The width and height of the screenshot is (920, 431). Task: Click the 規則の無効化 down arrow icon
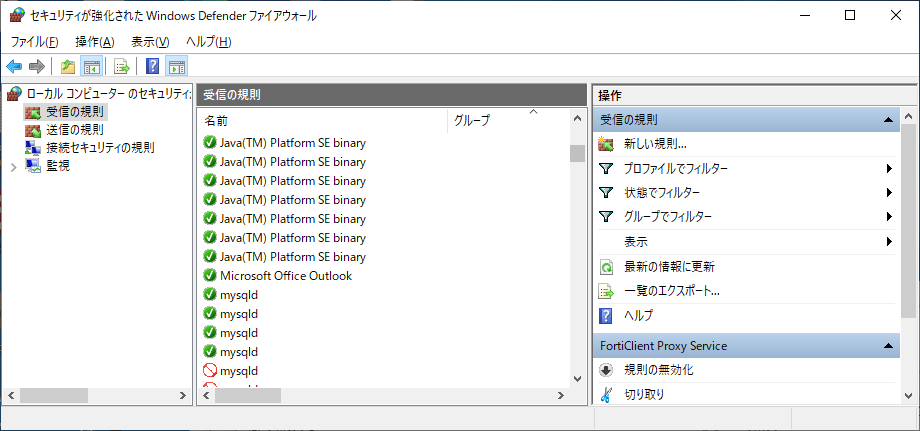(606, 370)
